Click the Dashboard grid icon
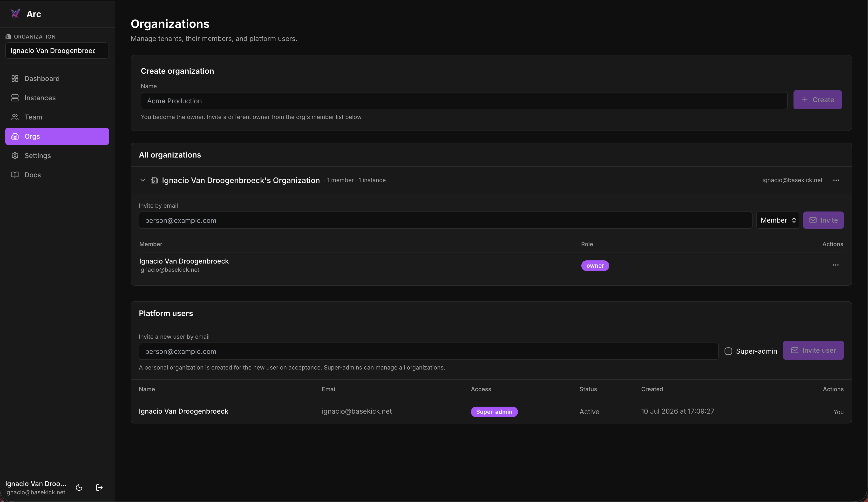The height and width of the screenshot is (502, 868). (x=15, y=79)
